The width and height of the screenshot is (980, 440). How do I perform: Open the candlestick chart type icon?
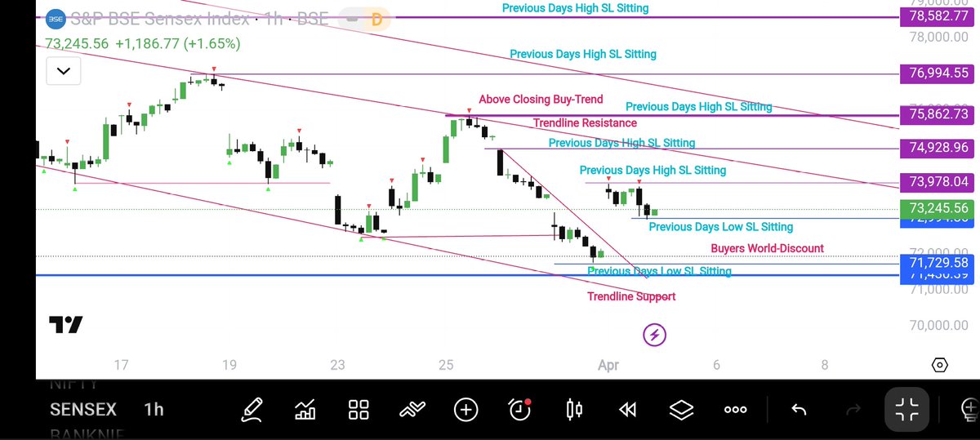[574, 409]
